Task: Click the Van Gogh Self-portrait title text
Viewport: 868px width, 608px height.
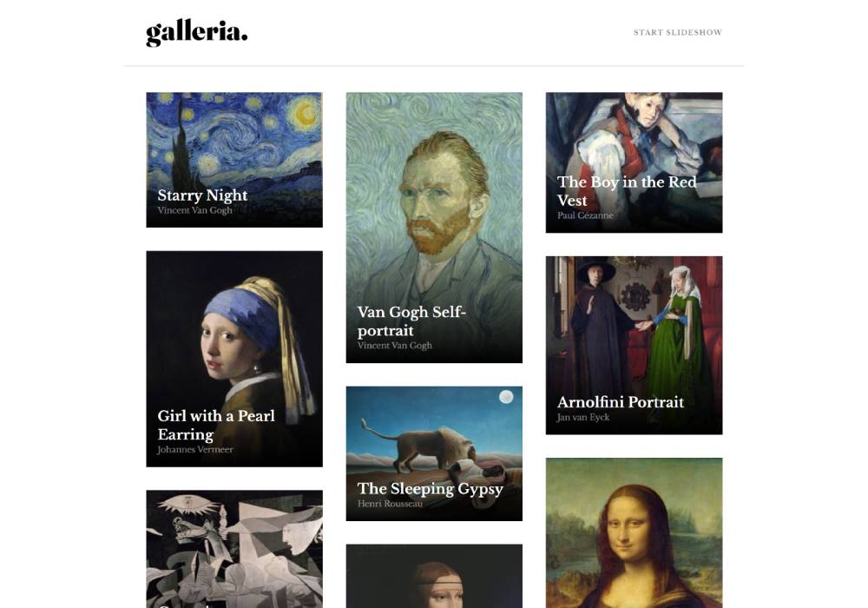Action: [x=411, y=321]
